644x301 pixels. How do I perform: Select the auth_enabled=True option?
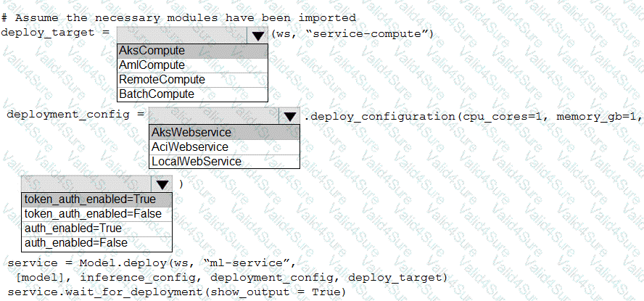click(96, 228)
